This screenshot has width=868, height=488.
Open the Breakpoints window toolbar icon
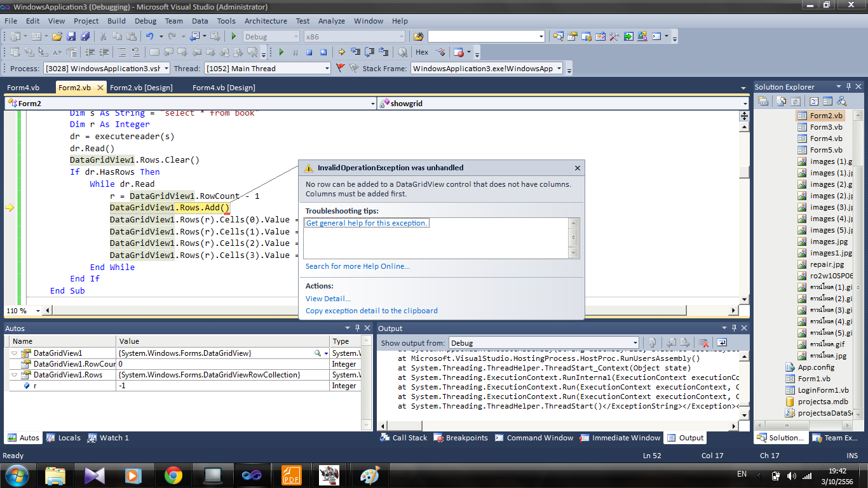click(459, 52)
